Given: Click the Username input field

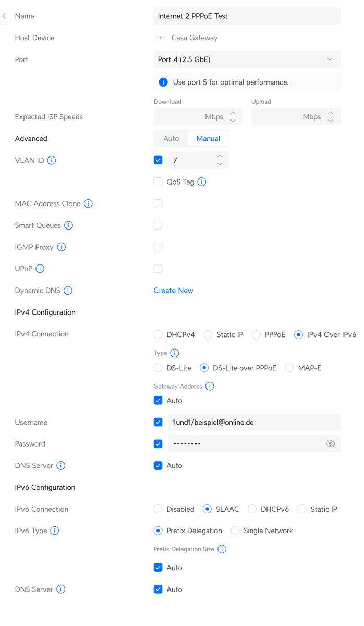Looking at the screenshot, I should pos(254,423).
